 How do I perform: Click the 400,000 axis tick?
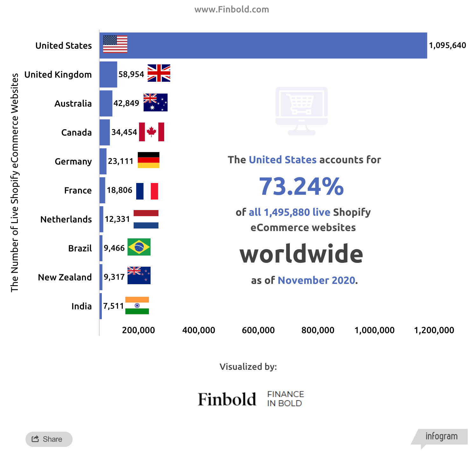pos(199,330)
